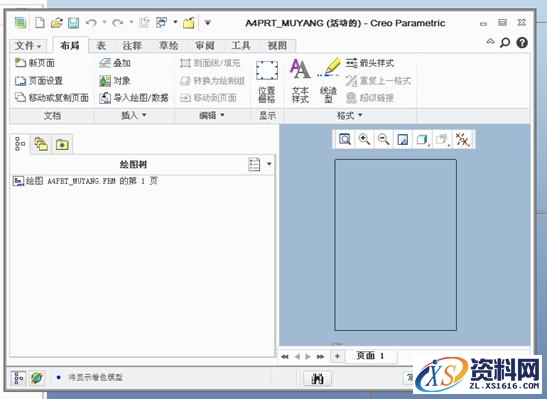Click the Close window folder icon in toolbar
This screenshot has width=547, height=399.
189,23
